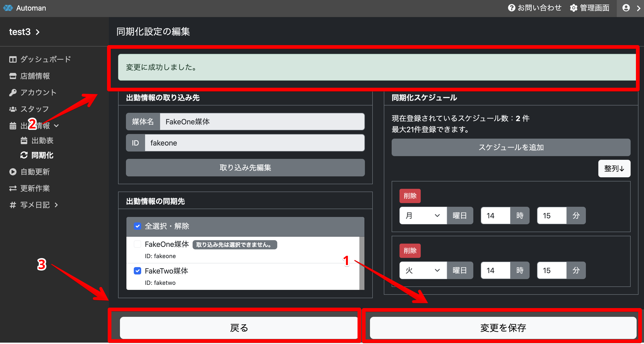Screen dimensions: 644x344
Task: Open 出勤表 in the sidebar
Action: pyautogui.click(x=42, y=140)
